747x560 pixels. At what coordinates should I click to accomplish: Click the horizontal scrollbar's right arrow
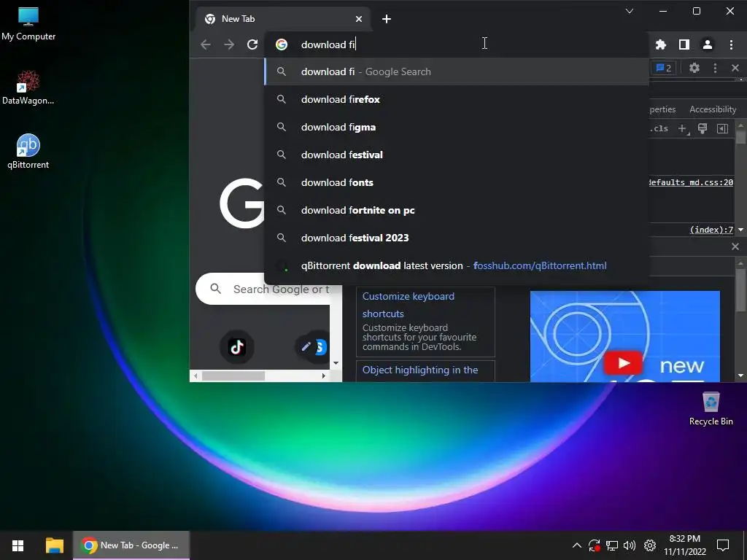click(324, 376)
